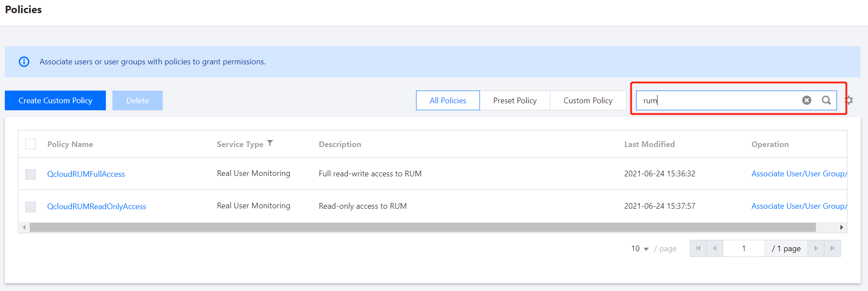Go to the first page arrow

pyautogui.click(x=698, y=248)
